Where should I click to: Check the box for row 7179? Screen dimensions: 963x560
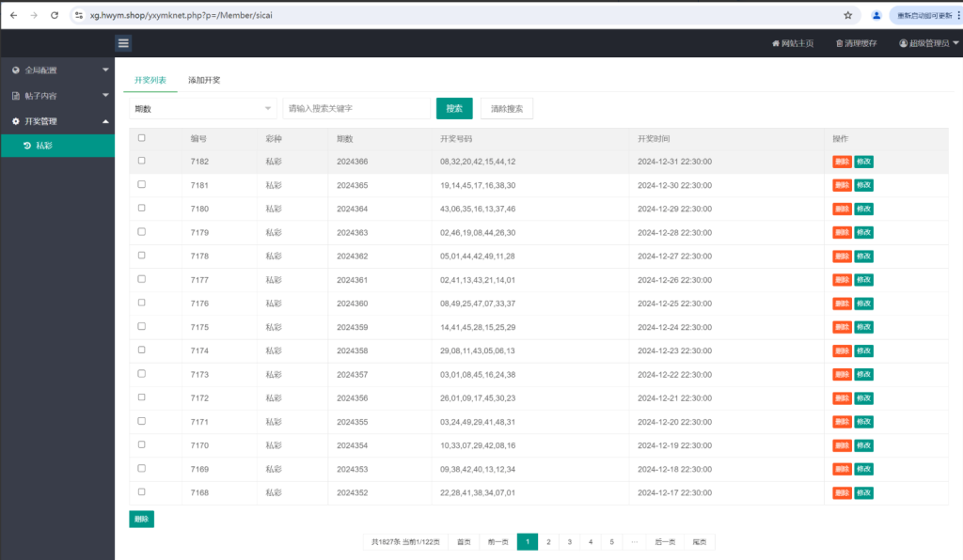(142, 232)
